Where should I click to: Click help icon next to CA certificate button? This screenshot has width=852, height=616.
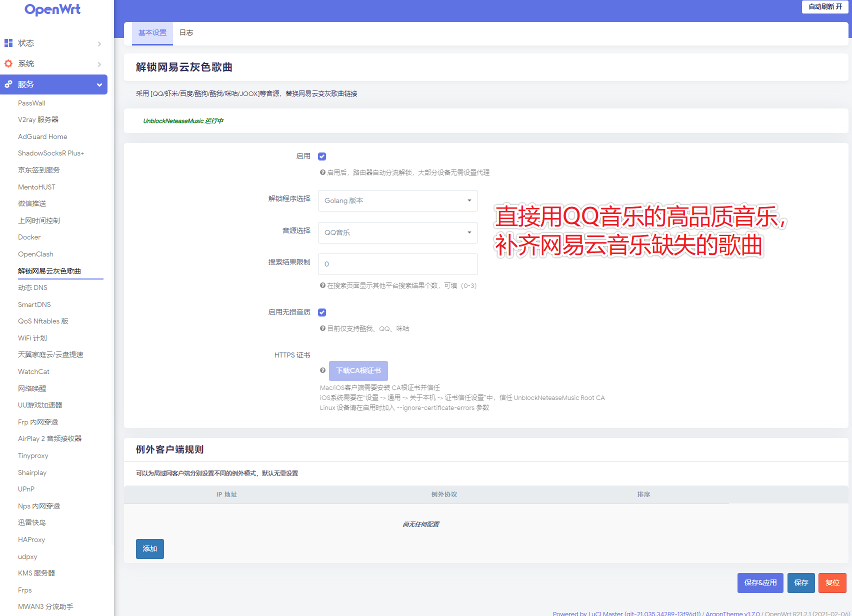(322, 370)
